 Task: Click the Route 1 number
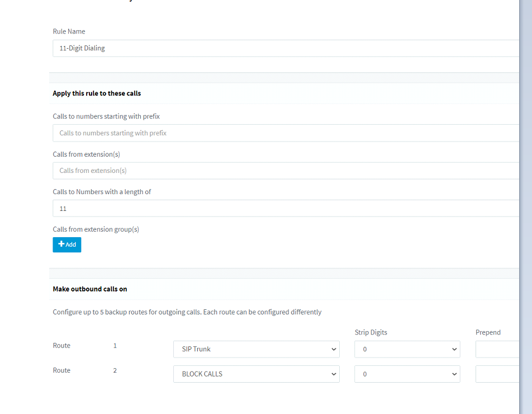click(115, 346)
